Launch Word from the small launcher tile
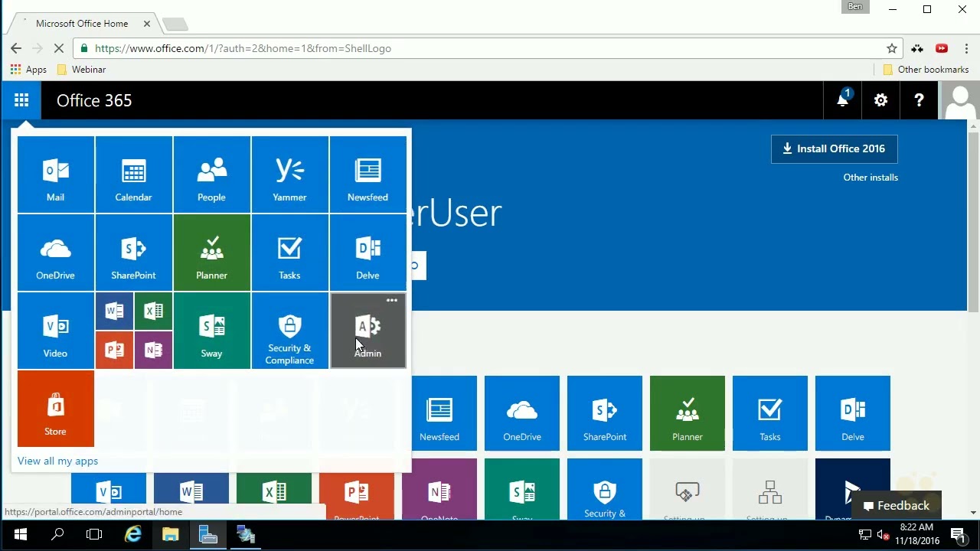980x551 pixels. pos(115,311)
